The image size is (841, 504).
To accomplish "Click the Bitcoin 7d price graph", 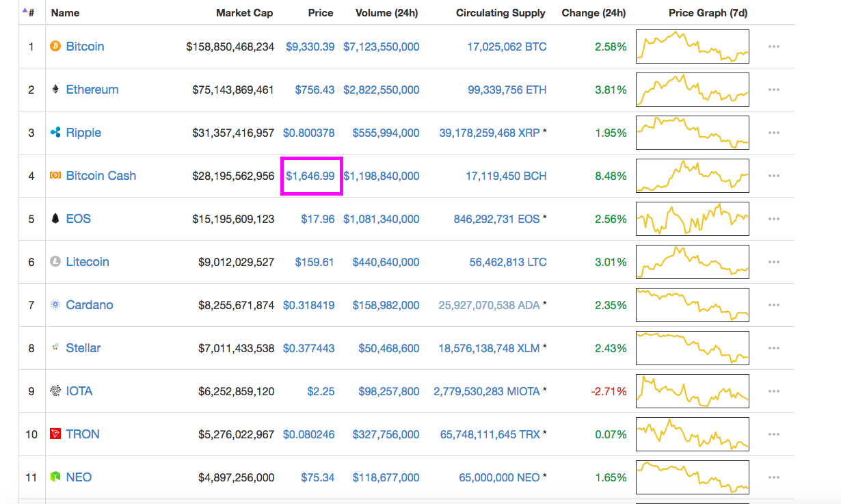I will [692, 47].
